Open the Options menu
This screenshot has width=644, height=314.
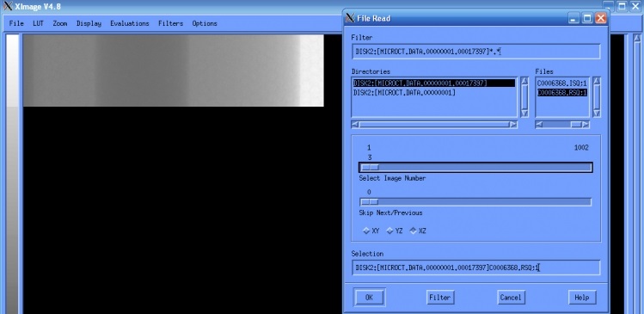pos(205,23)
